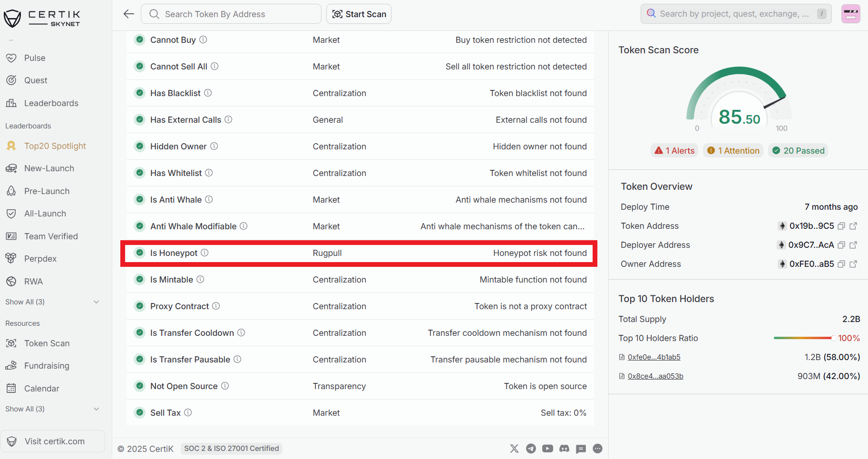Open the YouTube footer icon
This screenshot has height=459, width=868.
547,449
